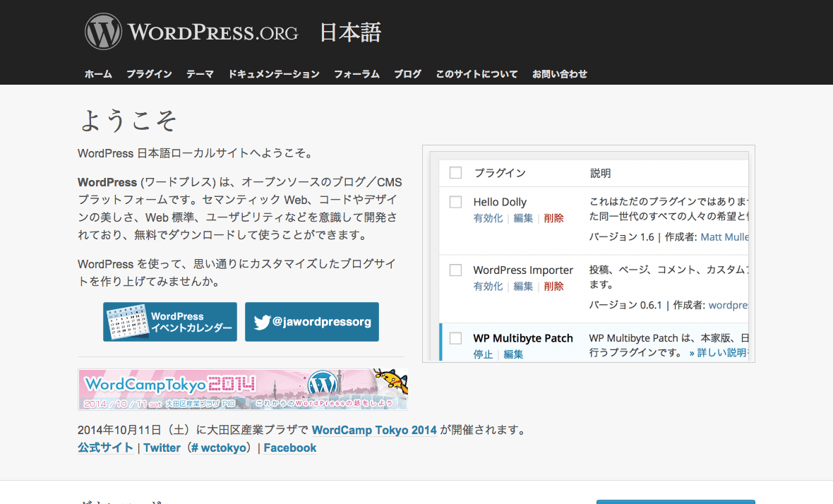Click the Twitter bird icon
The image size is (833, 504).
[x=262, y=322]
